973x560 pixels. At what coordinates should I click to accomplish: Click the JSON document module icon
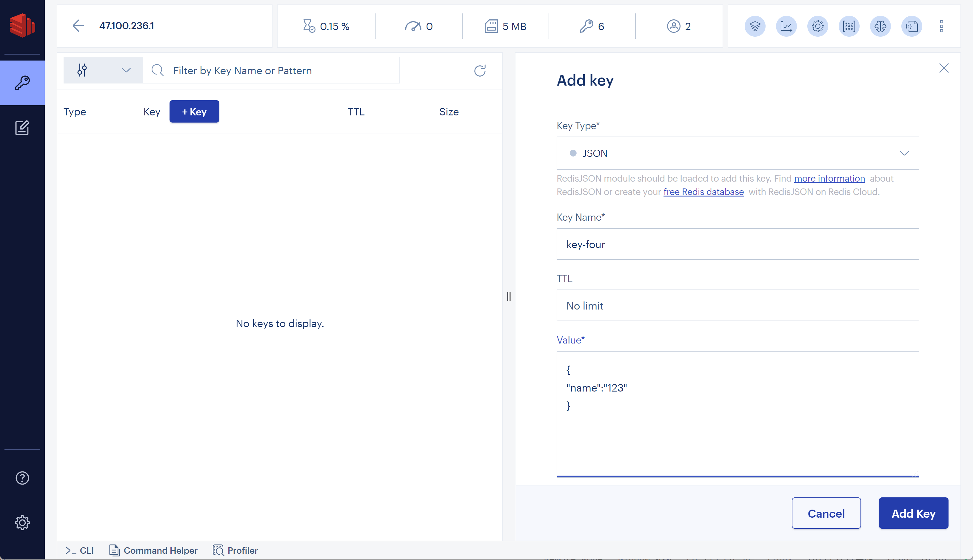(x=912, y=26)
